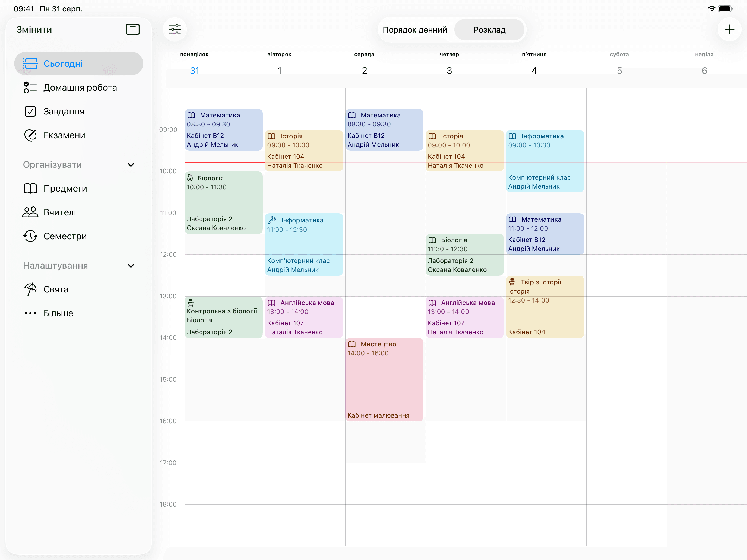Open the Свята settings item

(x=79, y=289)
